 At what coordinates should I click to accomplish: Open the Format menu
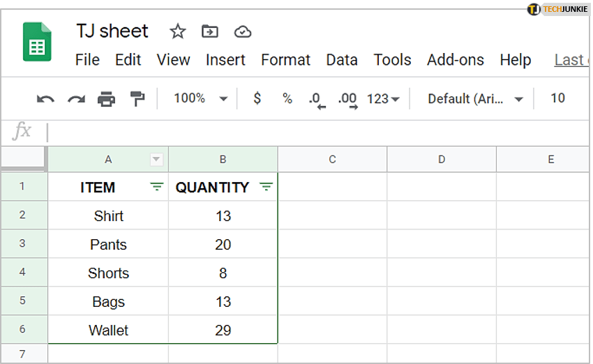[x=285, y=60]
